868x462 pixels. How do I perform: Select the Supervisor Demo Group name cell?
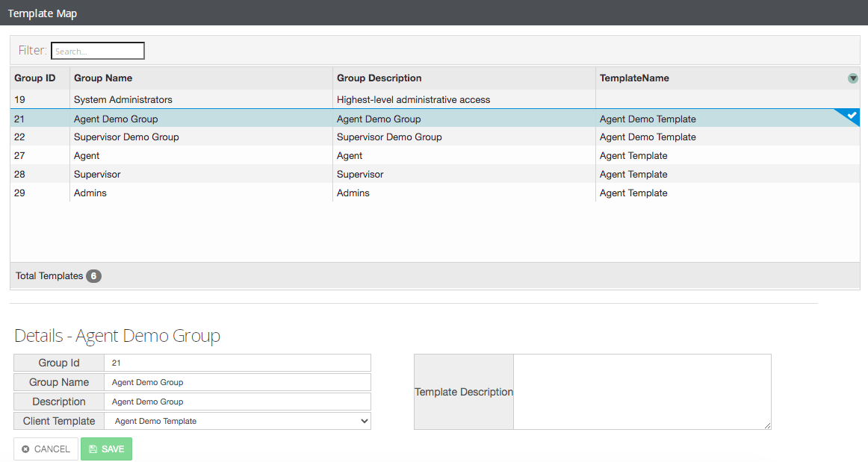200,137
